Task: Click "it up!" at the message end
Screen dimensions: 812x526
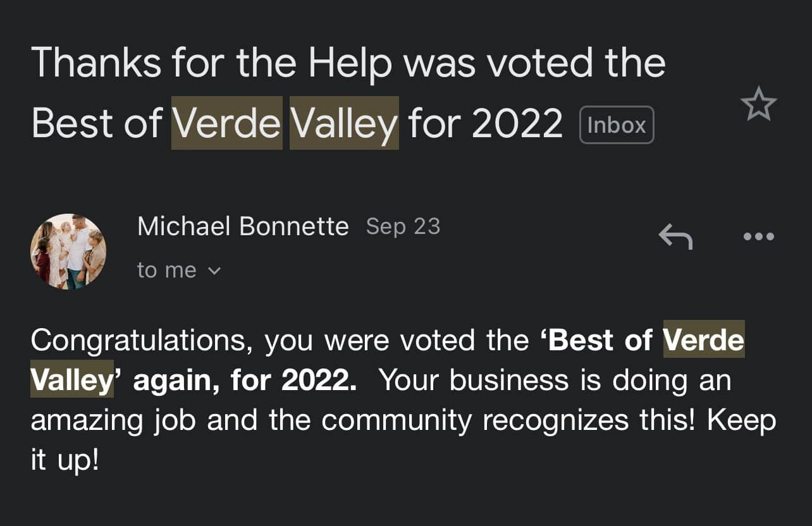Action: click(65, 460)
